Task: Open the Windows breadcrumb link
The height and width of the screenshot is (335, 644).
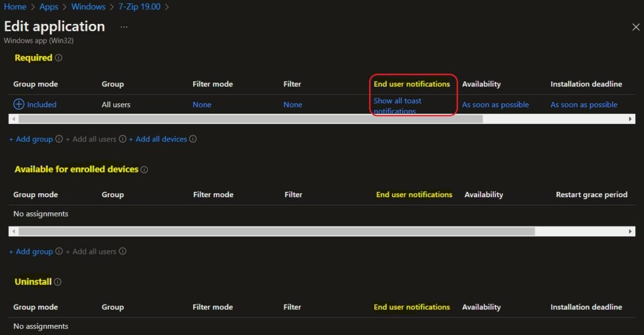Action: [88, 6]
